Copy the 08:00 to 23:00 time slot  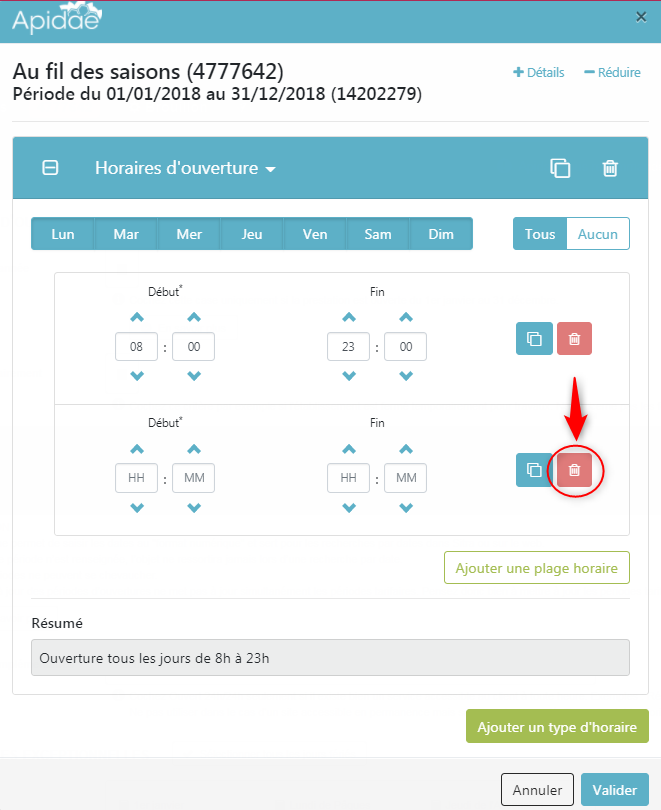point(534,339)
